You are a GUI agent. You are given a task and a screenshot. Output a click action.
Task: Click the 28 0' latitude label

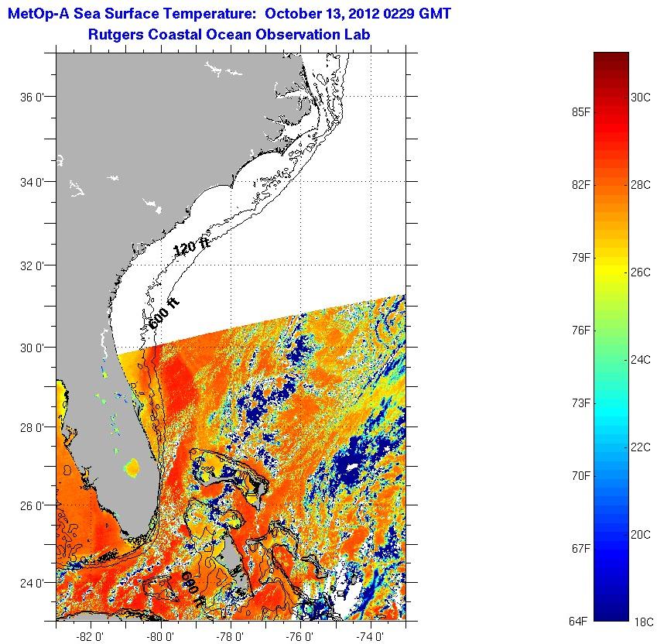32,428
